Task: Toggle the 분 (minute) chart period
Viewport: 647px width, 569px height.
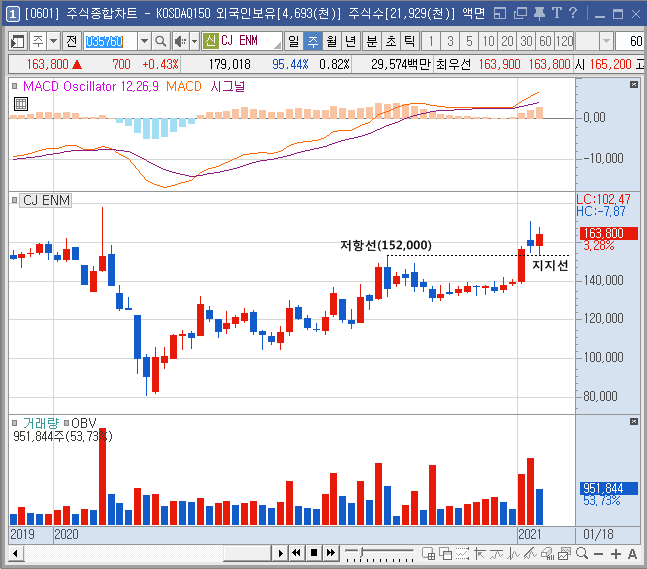Action: [x=371, y=41]
